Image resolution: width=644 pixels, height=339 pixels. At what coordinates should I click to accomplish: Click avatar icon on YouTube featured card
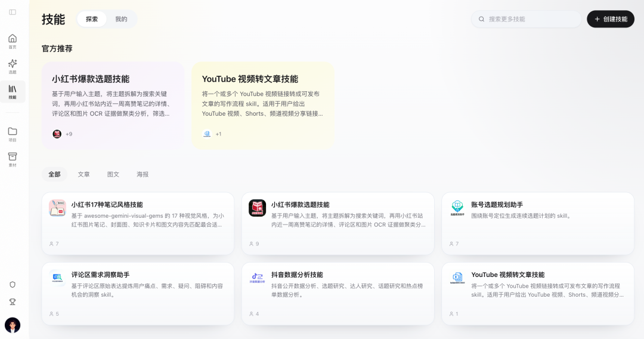pyautogui.click(x=207, y=134)
